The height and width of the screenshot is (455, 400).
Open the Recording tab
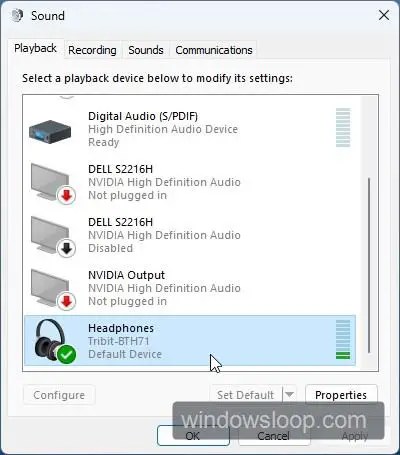point(92,50)
